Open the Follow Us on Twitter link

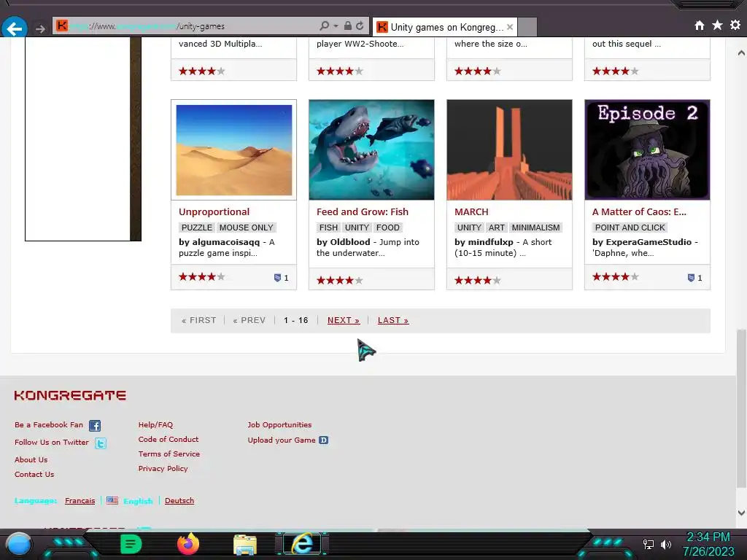coord(52,443)
